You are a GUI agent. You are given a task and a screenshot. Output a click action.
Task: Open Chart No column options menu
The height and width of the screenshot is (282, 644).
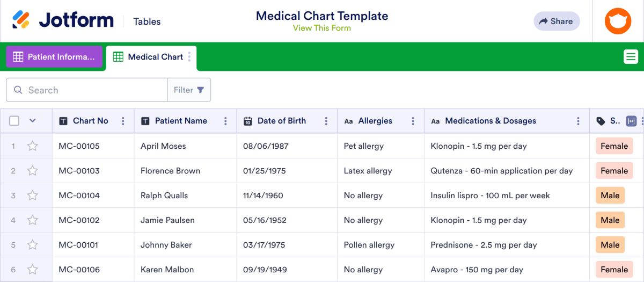click(123, 121)
